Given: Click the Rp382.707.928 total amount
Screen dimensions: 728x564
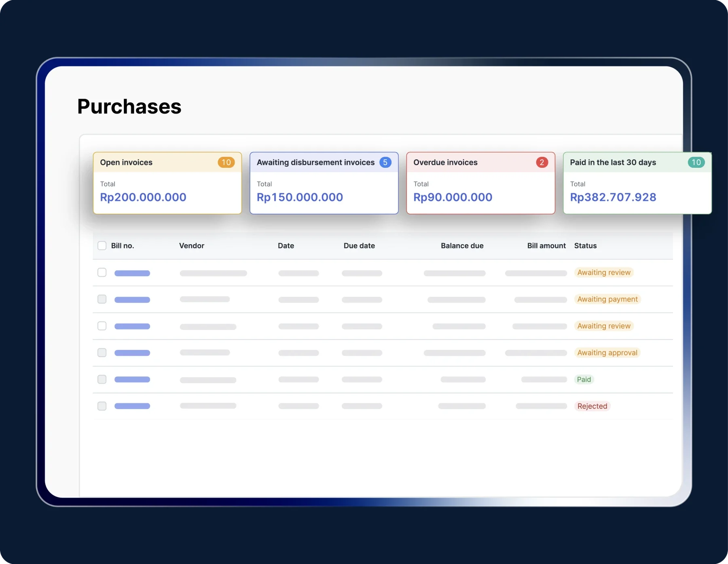Looking at the screenshot, I should point(613,197).
